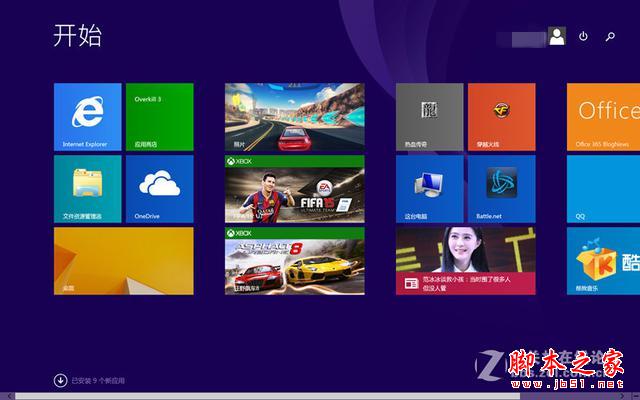Open the Photos tile with racing scene
Screen dimensions: 640x400
click(x=295, y=117)
